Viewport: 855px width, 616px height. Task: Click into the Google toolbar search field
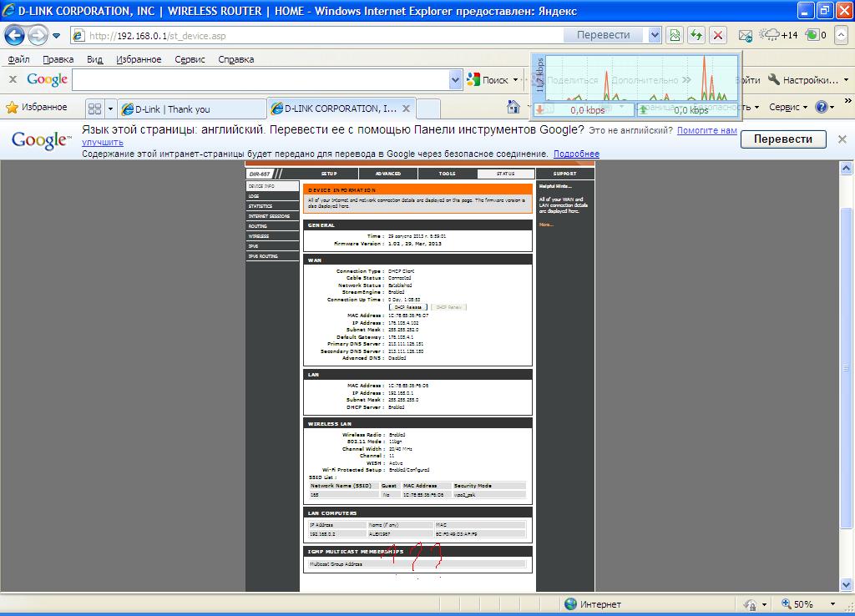[261, 80]
